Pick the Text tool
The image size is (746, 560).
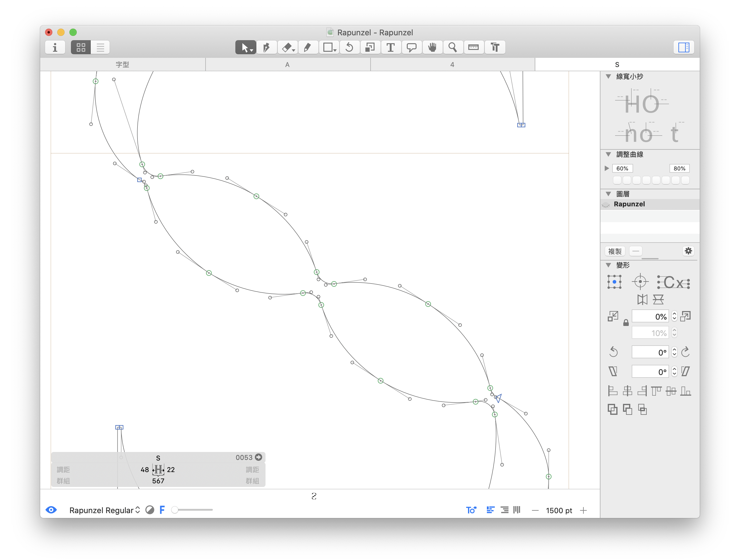pos(391,47)
